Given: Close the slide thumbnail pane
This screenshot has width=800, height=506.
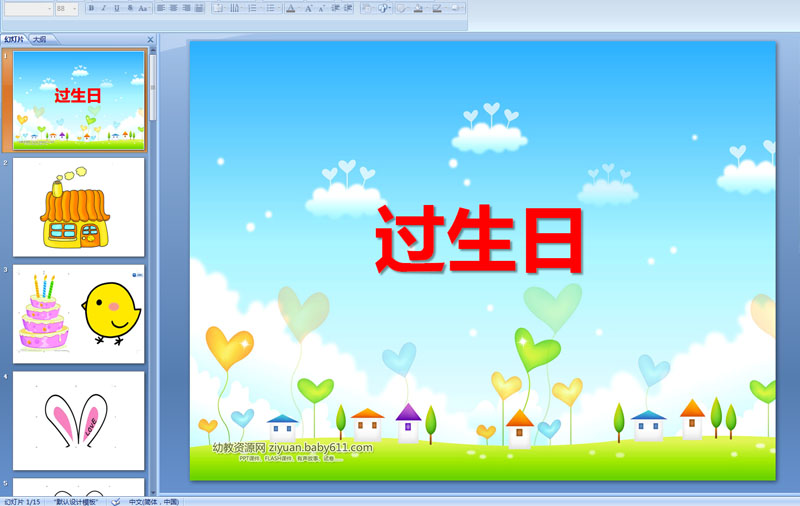Looking at the screenshot, I should click(x=151, y=39).
